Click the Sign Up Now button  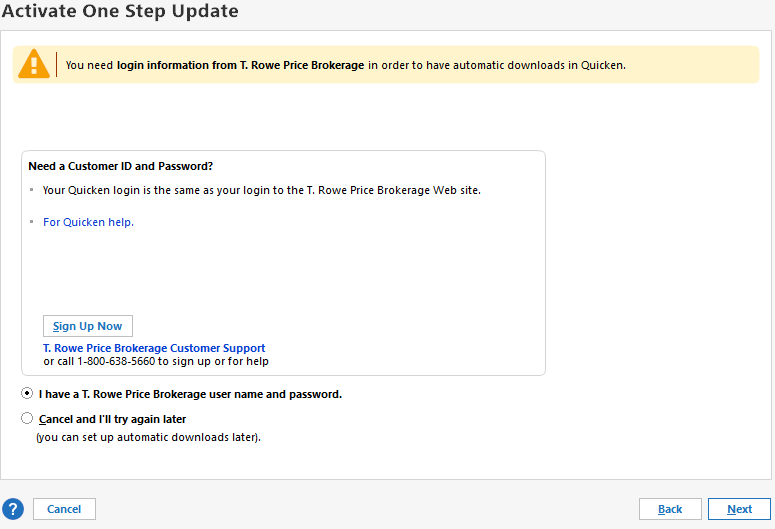[88, 326]
